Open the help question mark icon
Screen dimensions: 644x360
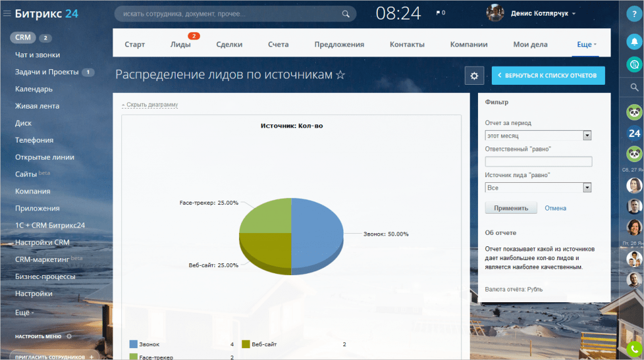tap(634, 14)
